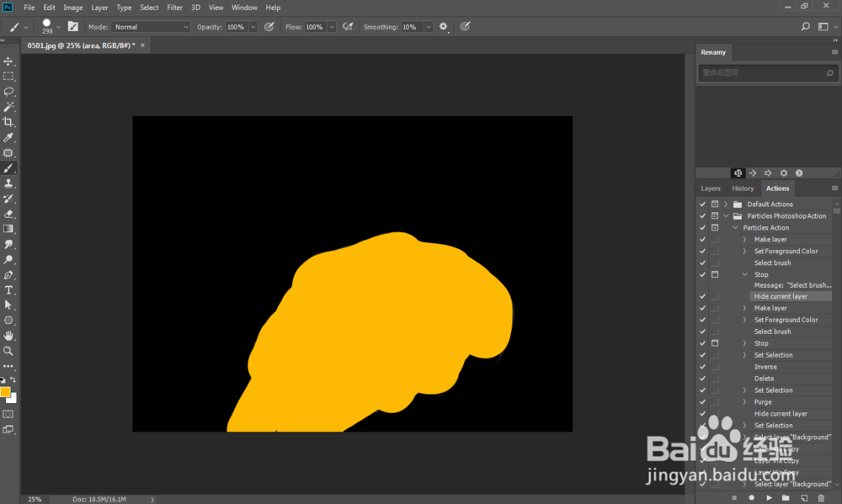This screenshot has height=504, width=842.
Task: Expand the Set Foreground Color step
Action: [x=744, y=252]
